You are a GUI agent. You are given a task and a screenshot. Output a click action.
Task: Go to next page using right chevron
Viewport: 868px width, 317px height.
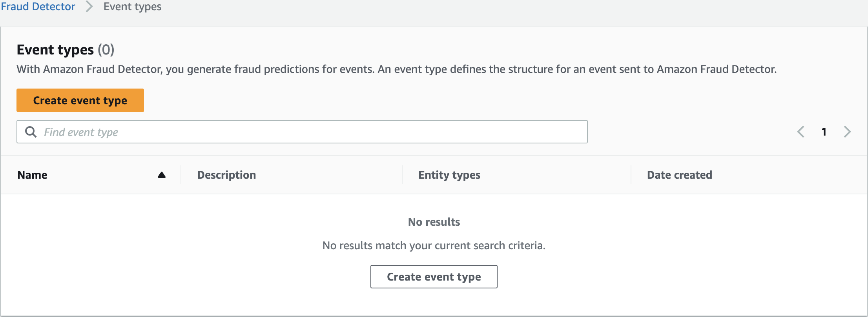pyautogui.click(x=847, y=132)
